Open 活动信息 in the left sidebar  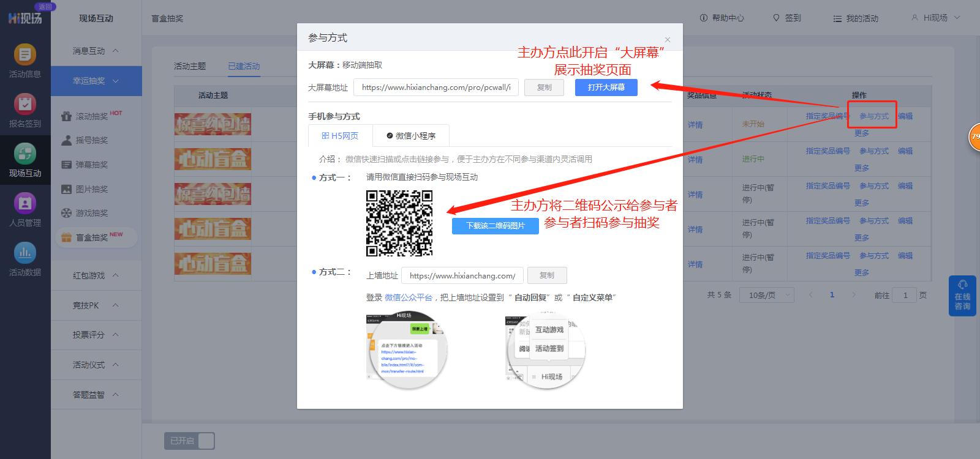[24, 61]
